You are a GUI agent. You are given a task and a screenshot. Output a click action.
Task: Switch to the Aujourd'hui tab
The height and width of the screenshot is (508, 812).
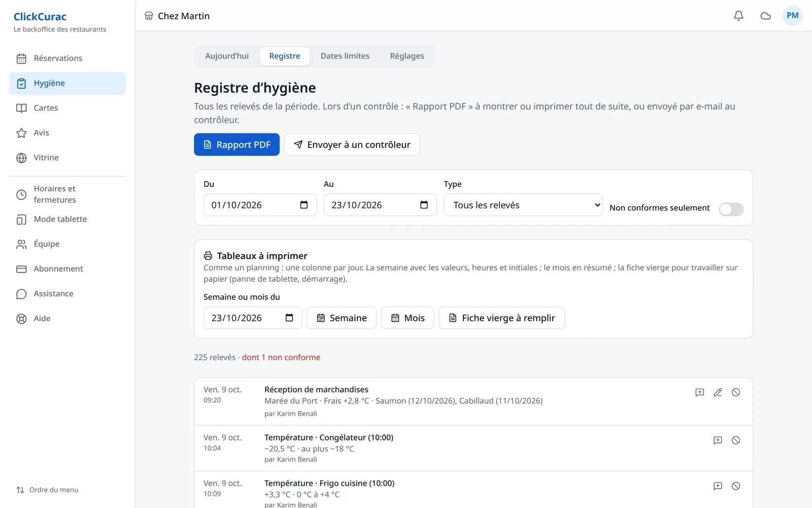coord(227,56)
